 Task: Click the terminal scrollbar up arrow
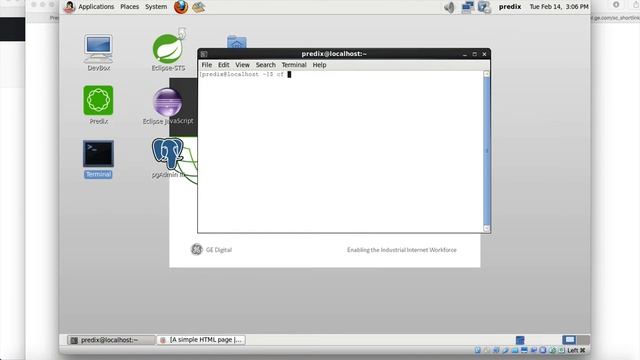point(486,74)
